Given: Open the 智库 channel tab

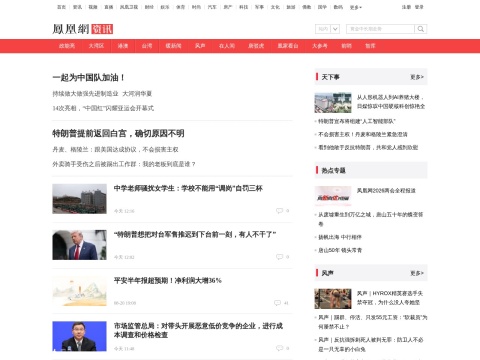Looking at the screenshot, I should coord(370,46).
